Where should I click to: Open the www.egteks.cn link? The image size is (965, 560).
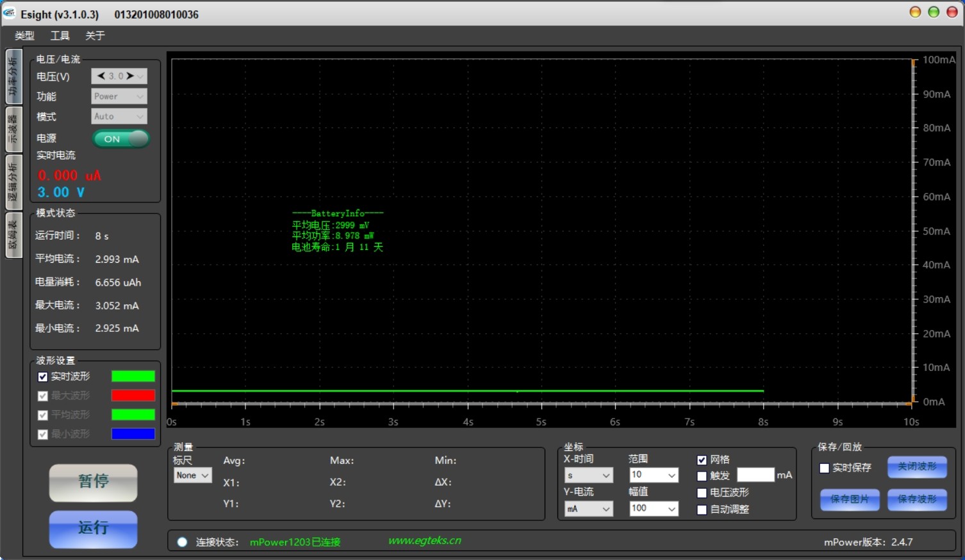pyautogui.click(x=424, y=541)
